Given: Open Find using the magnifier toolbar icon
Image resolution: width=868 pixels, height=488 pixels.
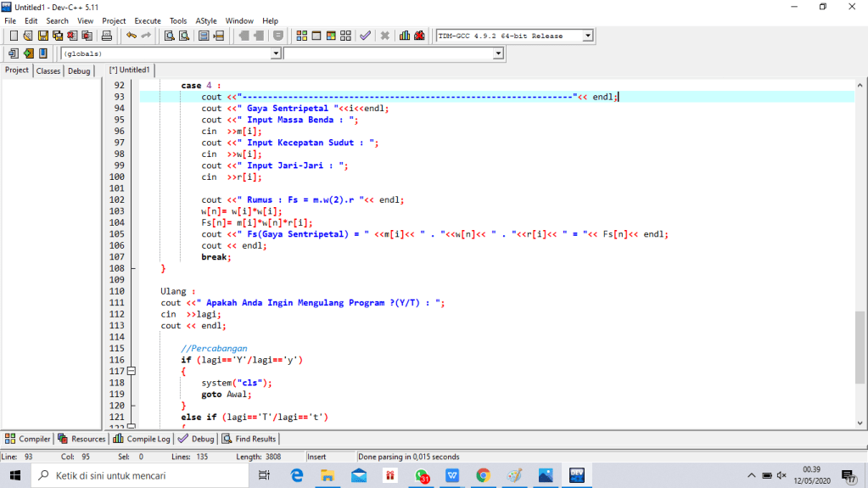Looking at the screenshot, I should 169,36.
